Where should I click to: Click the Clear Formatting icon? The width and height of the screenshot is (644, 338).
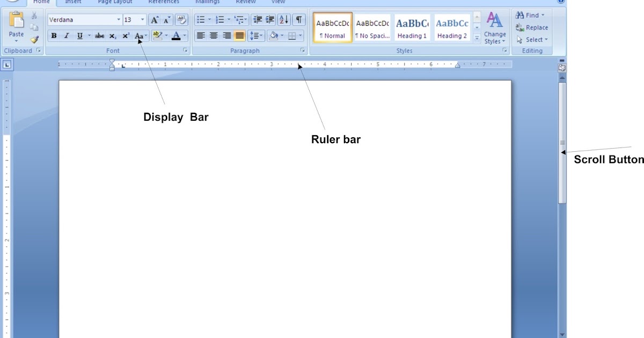coord(181,19)
